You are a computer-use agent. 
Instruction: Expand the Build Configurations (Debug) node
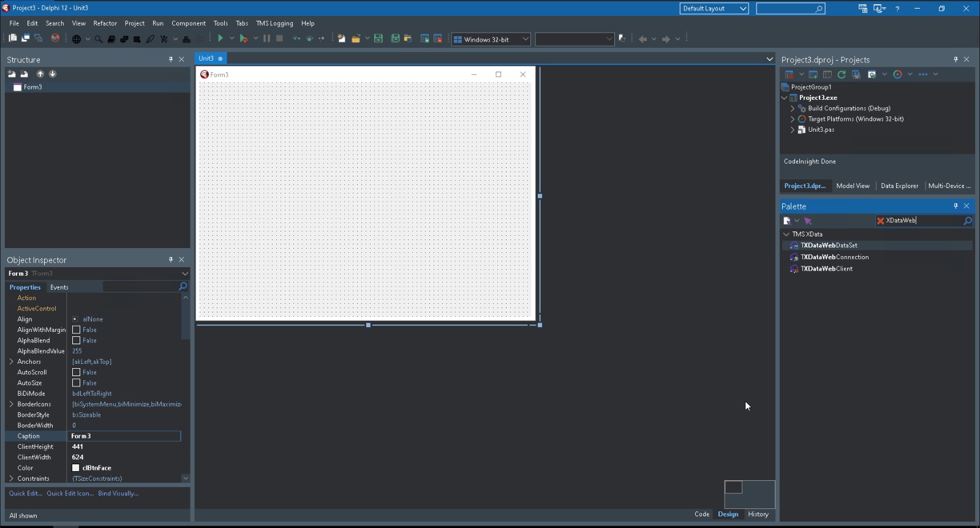click(793, 108)
